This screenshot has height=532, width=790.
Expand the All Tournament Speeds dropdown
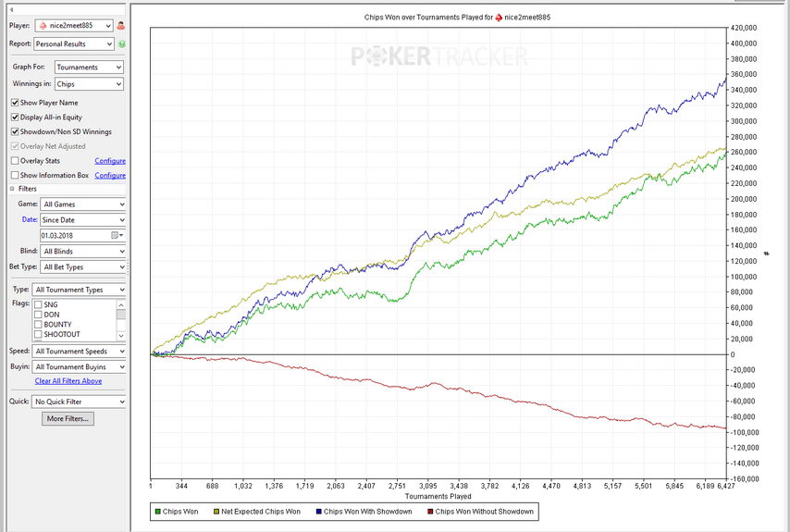pyautogui.click(x=79, y=352)
